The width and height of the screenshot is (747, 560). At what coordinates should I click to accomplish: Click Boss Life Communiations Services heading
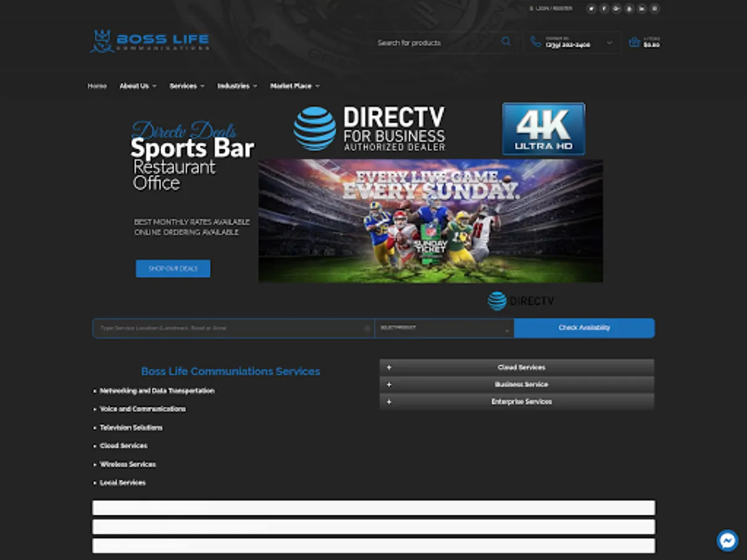(x=230, y=371)
